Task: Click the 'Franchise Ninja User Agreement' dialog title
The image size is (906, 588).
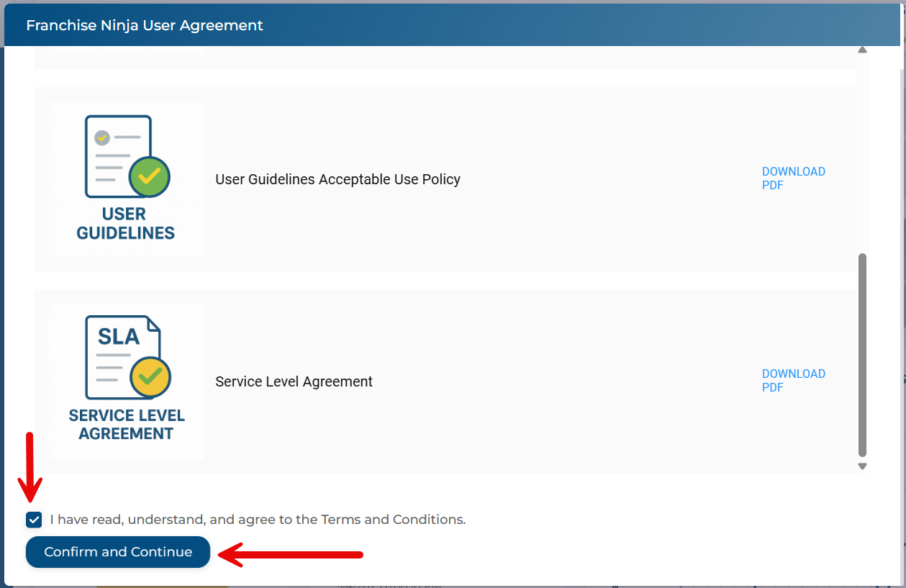Action: pos(145,26)
